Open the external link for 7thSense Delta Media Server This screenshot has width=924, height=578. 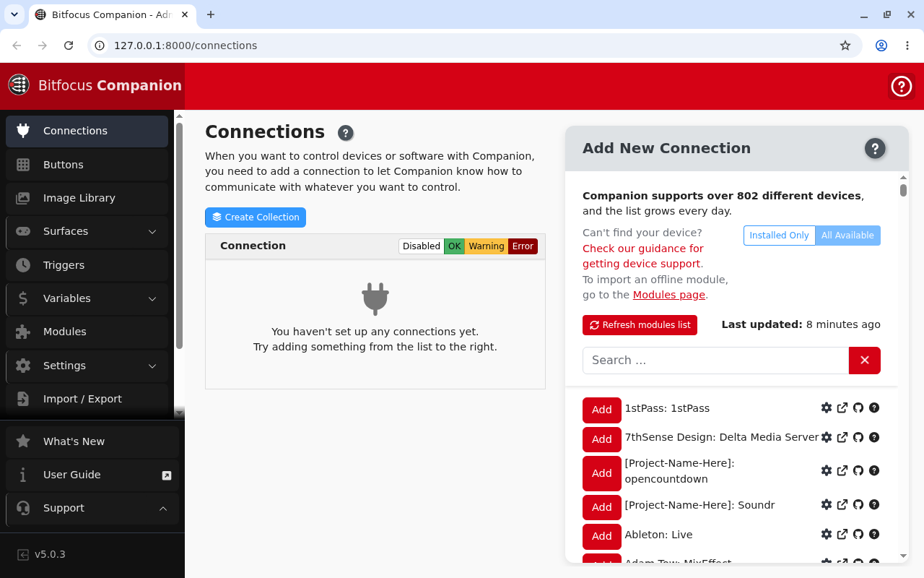tap(842, 437)
